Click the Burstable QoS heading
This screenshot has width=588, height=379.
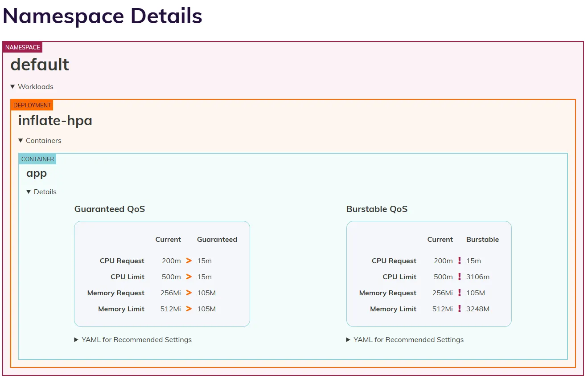(x=377, y=208)
